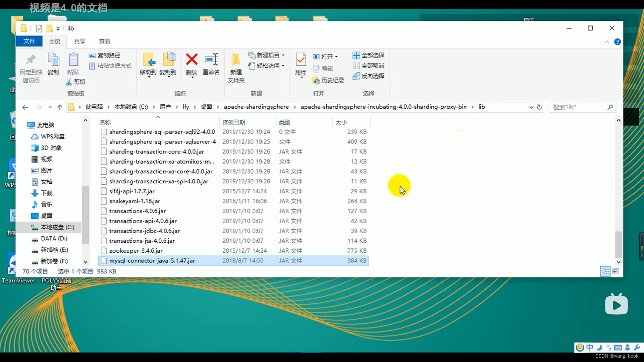The height and width of the screenshot is (362, 644).
Task: Click the Cut scissors button
Action: (76, 82)
